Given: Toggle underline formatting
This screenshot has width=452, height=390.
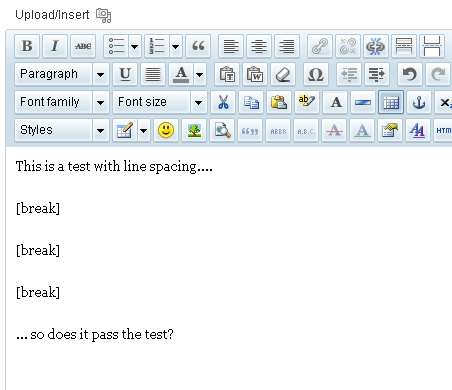Looking at the screenshot, I should (125, 74).
